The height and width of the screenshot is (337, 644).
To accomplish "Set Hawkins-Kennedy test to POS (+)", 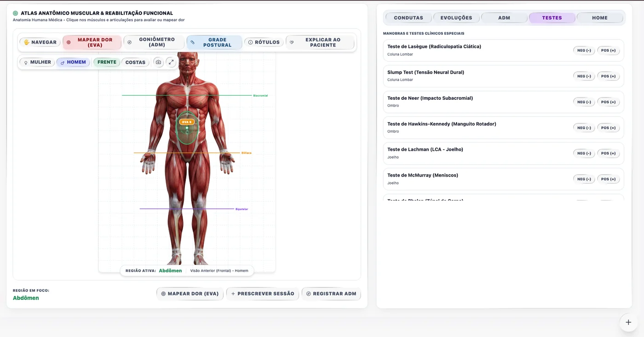I will (608, 128).
